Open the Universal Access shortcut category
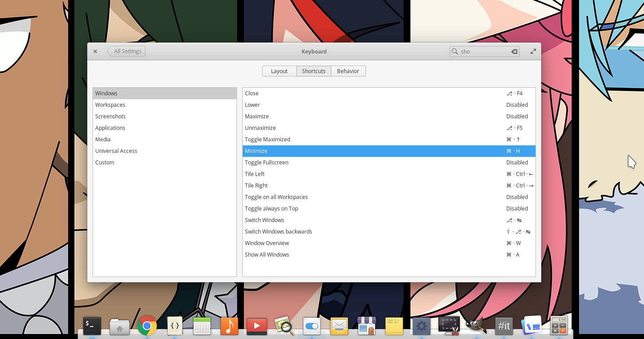Viewport: 644px width, 339px height. [x=165, y=151]
